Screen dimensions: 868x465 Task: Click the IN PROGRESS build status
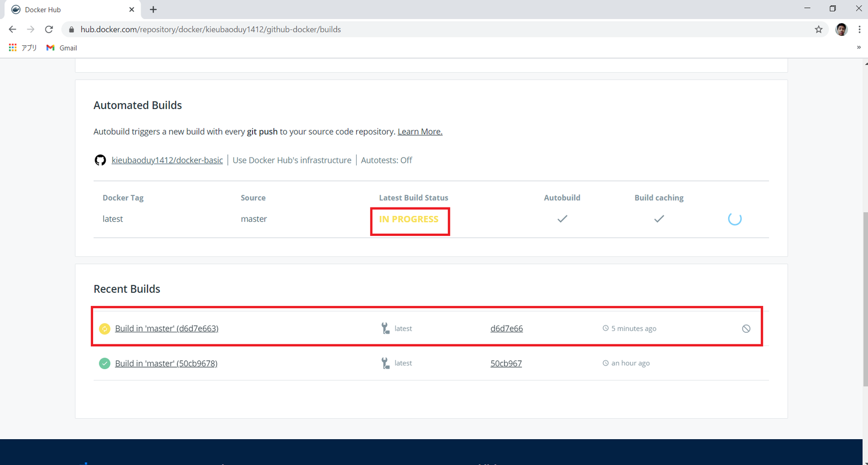[x=409, y=219]
